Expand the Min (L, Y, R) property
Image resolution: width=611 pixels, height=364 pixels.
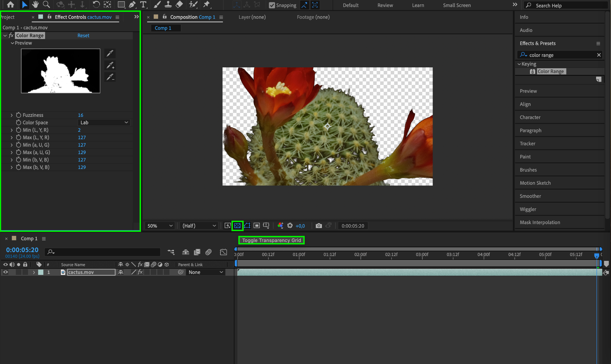(x=12, y=130)
